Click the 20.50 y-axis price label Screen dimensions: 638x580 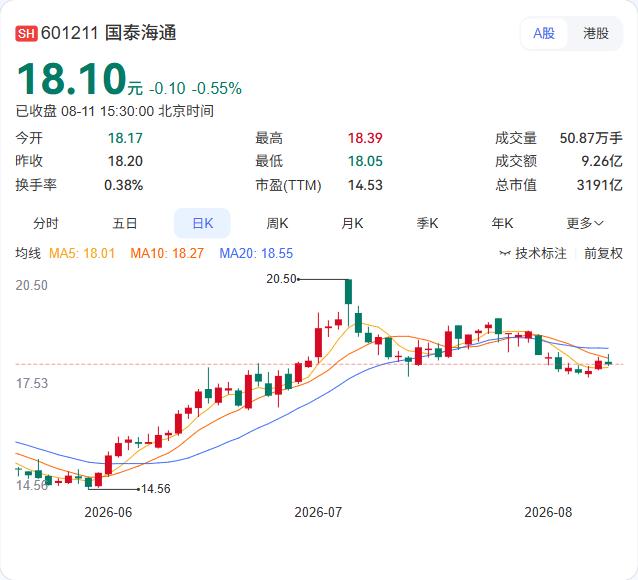32,285
